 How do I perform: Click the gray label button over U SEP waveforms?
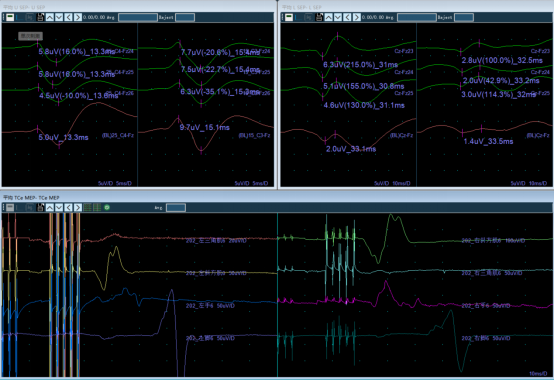pyautogui.click(x=31, y=36)
